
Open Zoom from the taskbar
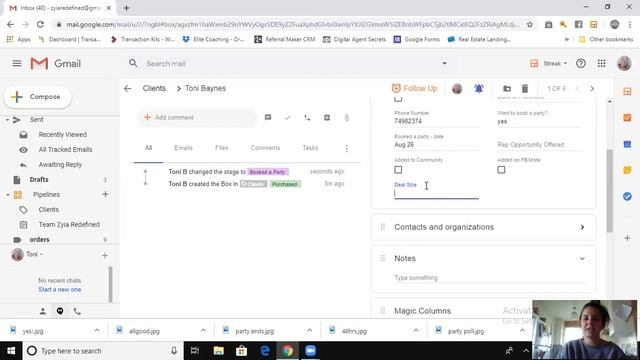tap(310, 351)
